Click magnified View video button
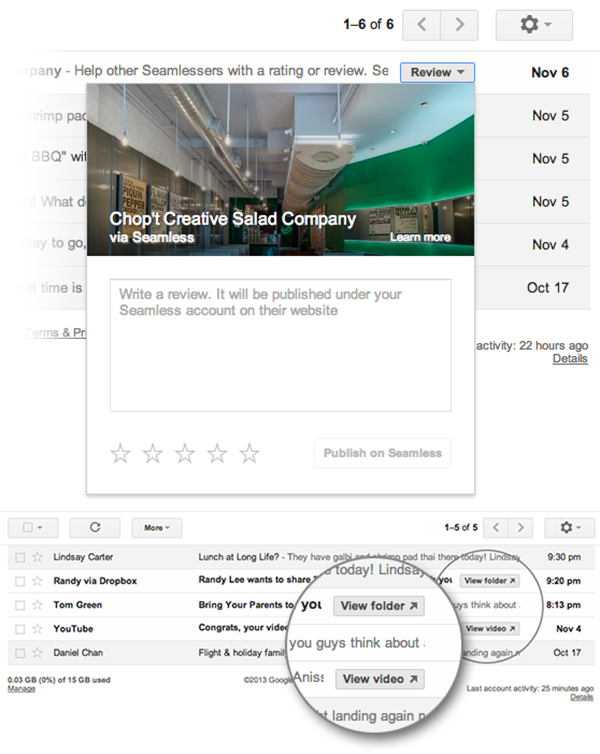The width and height of the screenshot is (600, 754). click(380, 679)
